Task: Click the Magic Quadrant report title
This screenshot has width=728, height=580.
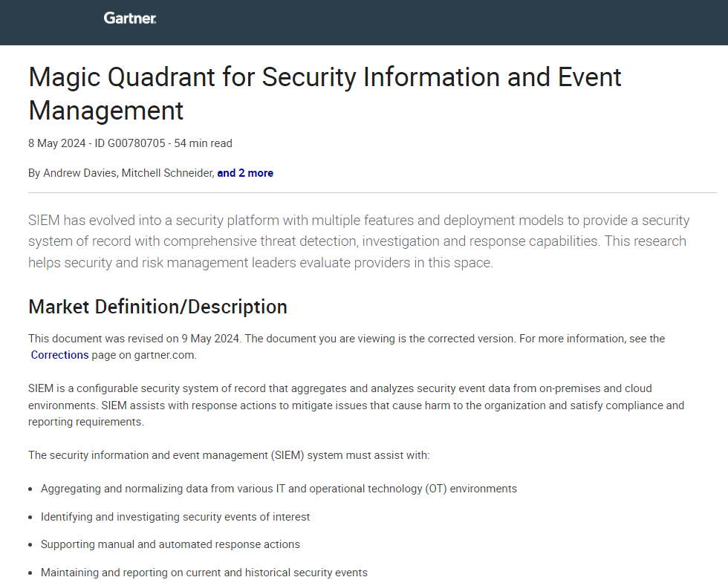Action: 325,94
